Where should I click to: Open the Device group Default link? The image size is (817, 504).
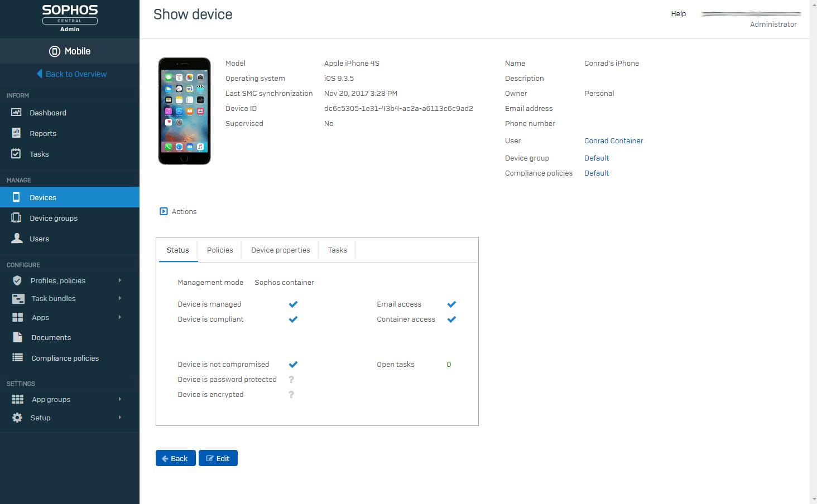[596, 158]
